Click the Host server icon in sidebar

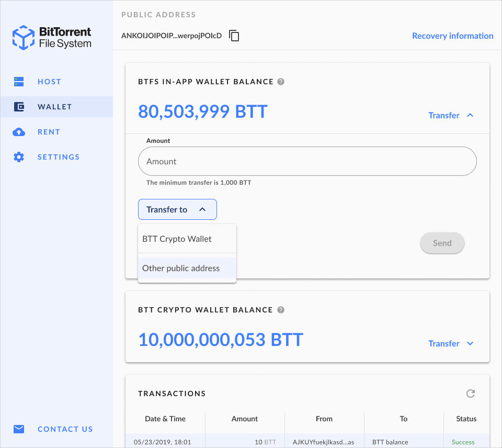pos(19,82)
